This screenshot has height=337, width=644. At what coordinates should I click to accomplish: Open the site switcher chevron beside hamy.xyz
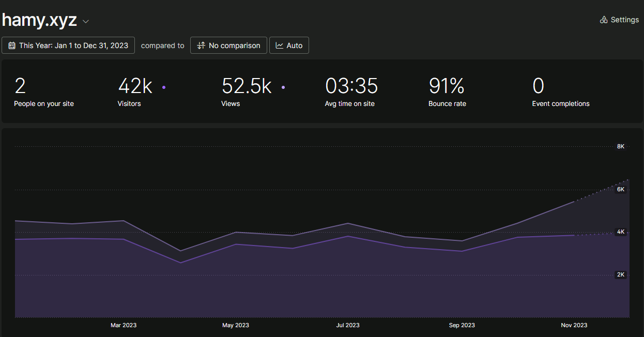(85, 22)
